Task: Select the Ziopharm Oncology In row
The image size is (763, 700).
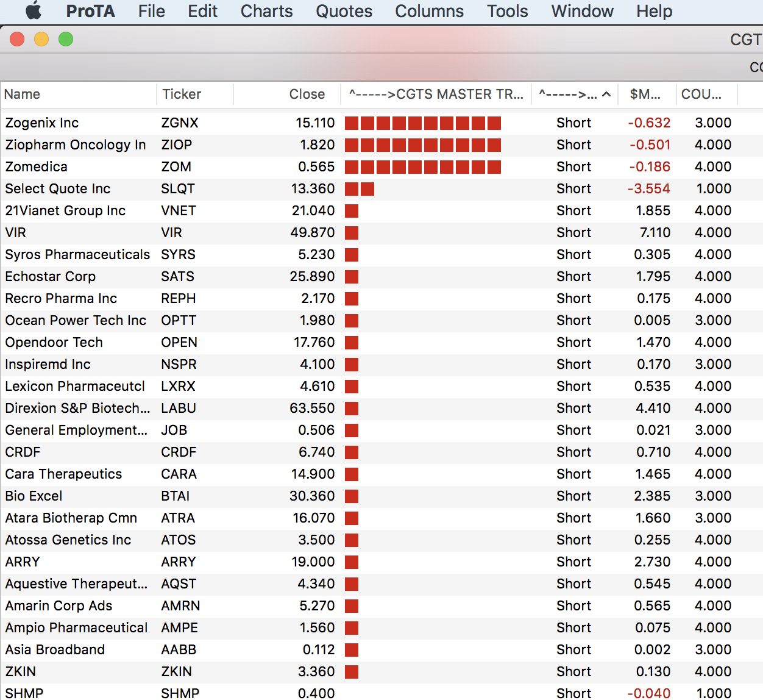Action: pos(381,145)
